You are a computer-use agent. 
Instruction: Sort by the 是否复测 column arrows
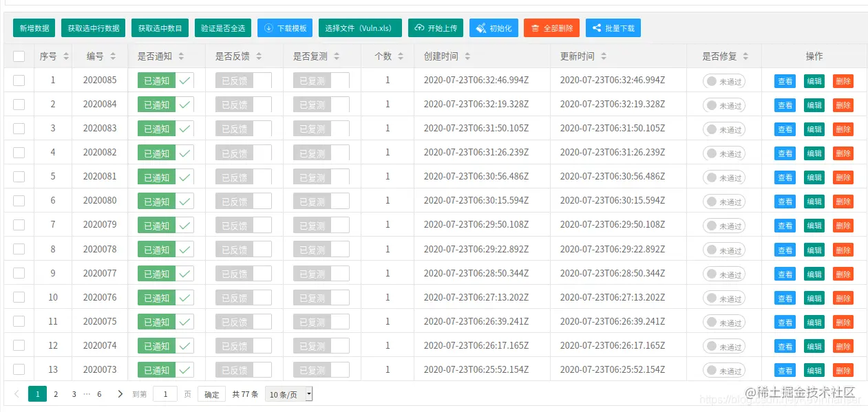click(x=336, y=56)
